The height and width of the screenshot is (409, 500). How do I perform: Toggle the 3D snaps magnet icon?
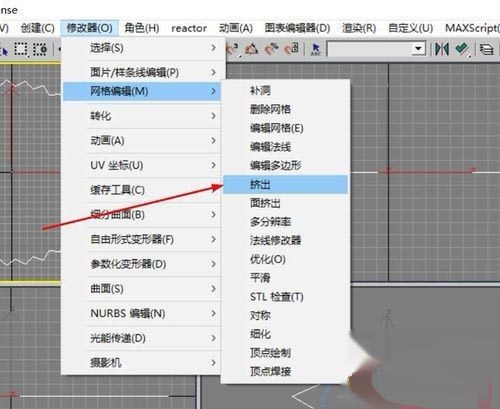[x=232, y=49]
